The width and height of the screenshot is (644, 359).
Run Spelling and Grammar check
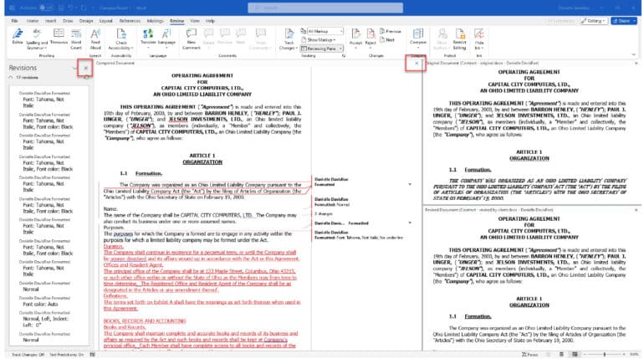coord(37,38)
